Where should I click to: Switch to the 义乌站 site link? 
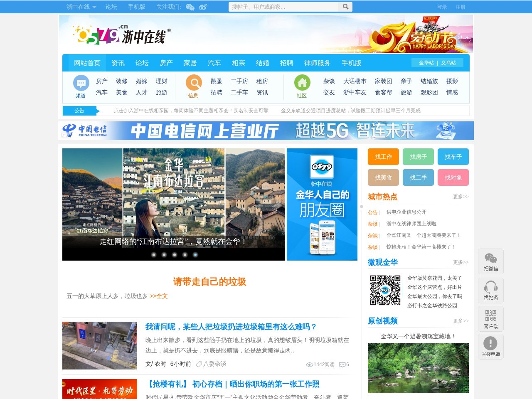[448, 63]
